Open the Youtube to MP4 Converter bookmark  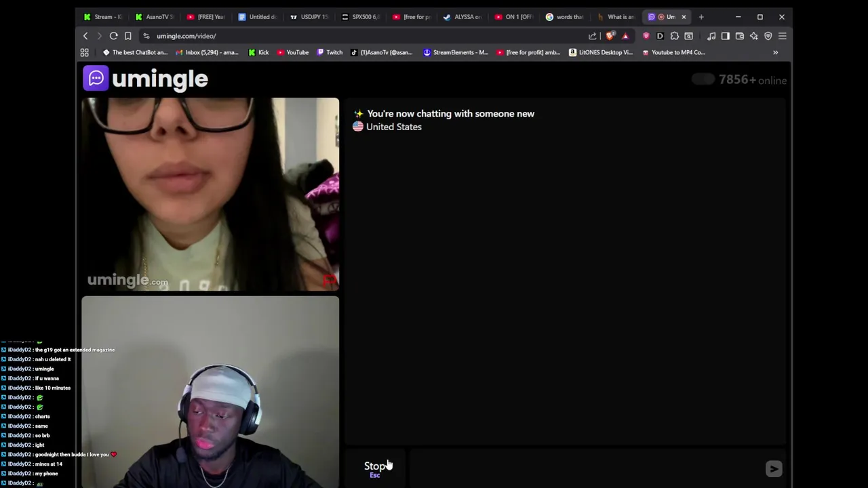[x=673, y=52]
